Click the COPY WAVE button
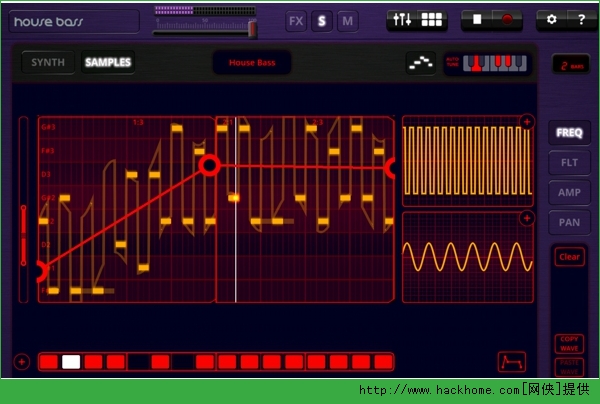 click(x=568, y=342)
